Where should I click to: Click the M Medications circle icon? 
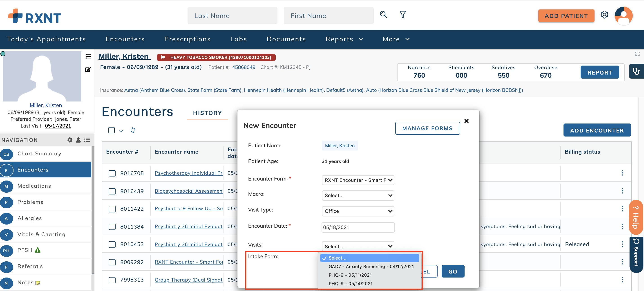pos(7,186)
